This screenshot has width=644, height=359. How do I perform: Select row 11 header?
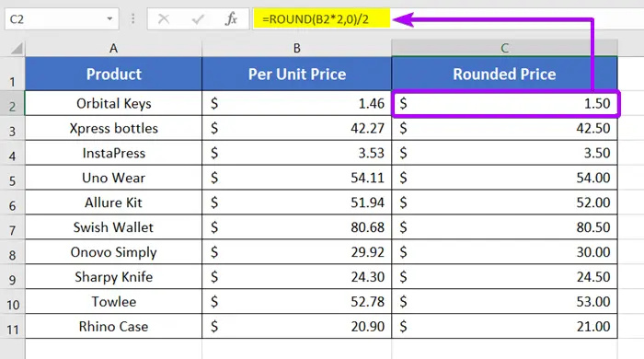12,327
